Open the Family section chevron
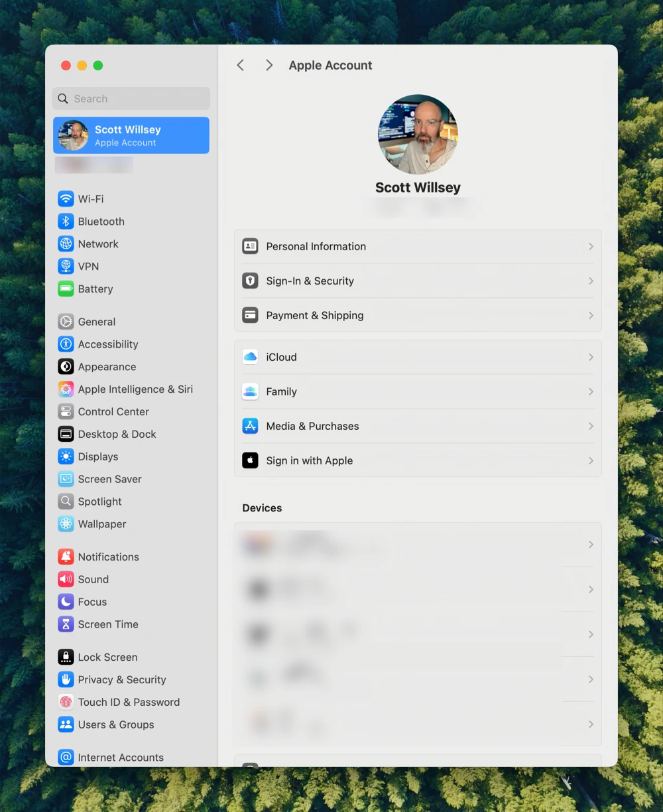The width and height of the screenshot is (663, 812). point(589,391)
